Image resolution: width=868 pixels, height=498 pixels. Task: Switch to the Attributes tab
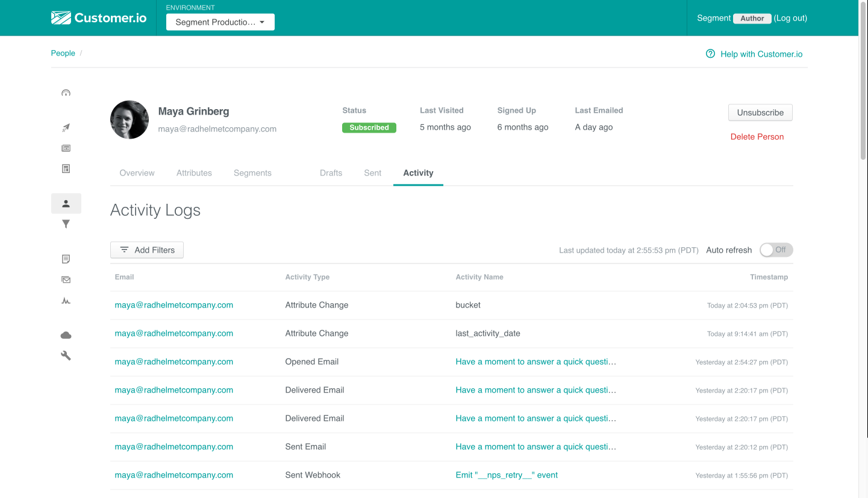coord(194,173)
